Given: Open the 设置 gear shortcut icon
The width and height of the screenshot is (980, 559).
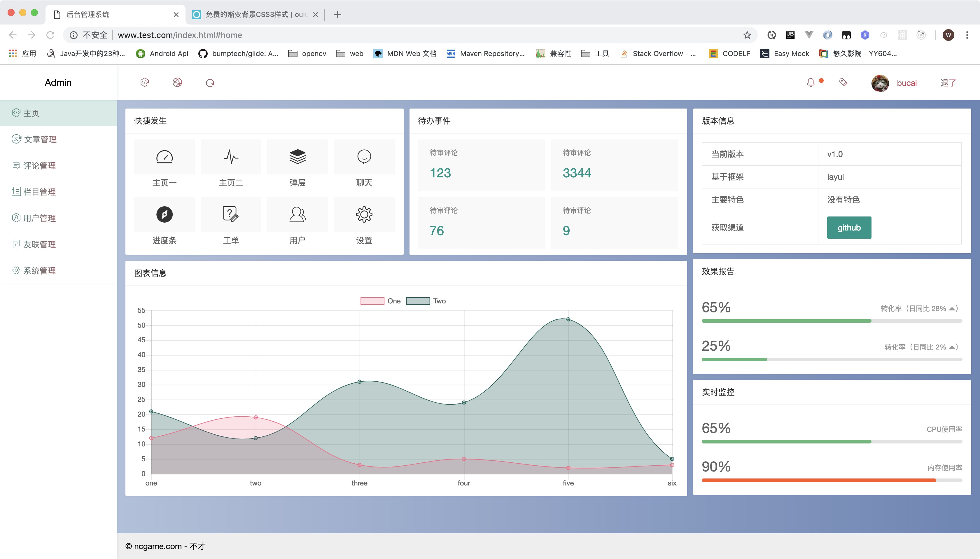Looking at the screenshot, I should 364,214.
